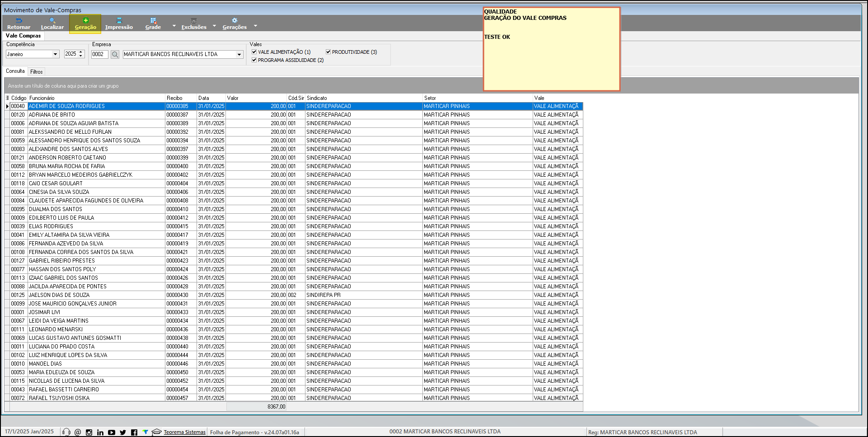Click the Retornar toolbar button
Viewport: 868px width, 437px height.
click(19, 23)
